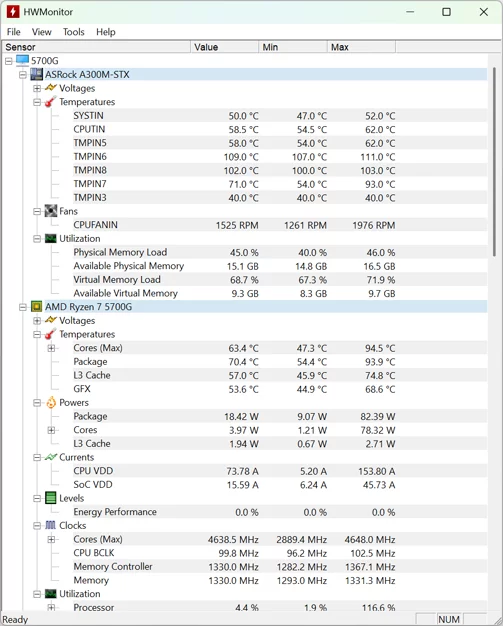The image size is (503, 626).
Task: Click the Max column header
Action: point(362,47)
